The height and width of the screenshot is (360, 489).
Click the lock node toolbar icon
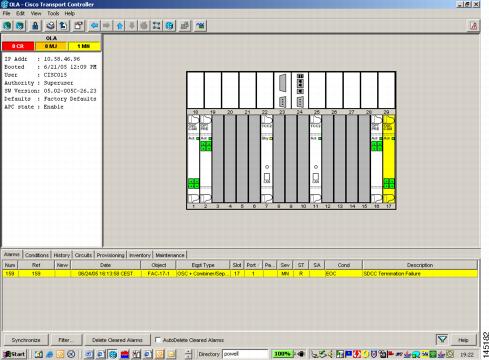pos(35,26)
